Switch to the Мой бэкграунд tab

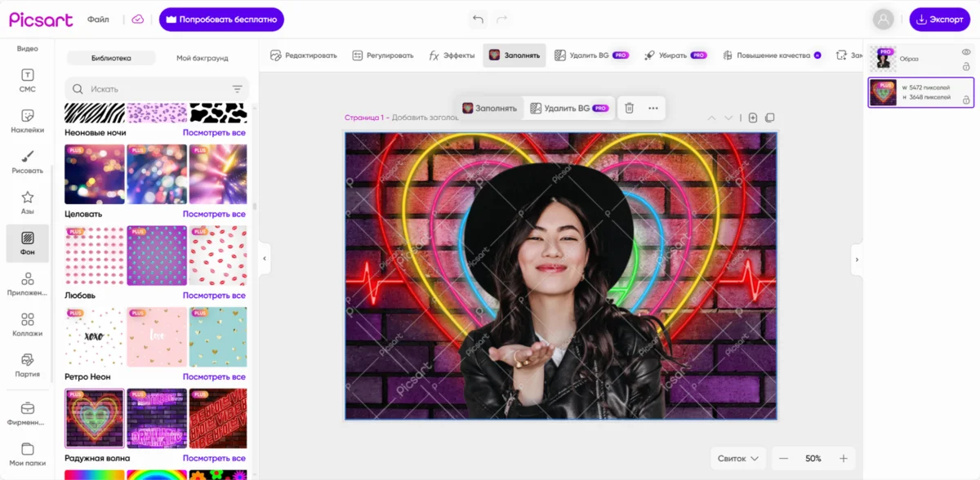202,58
